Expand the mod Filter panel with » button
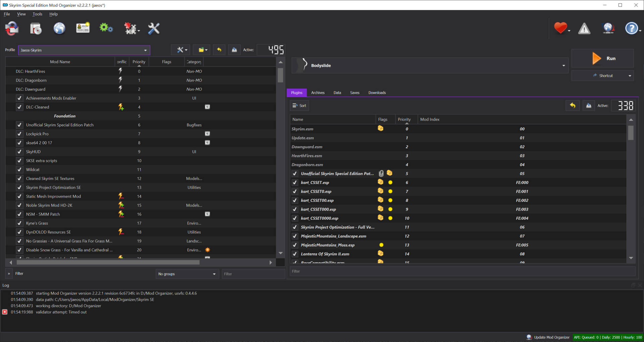 tap(9, 274)
